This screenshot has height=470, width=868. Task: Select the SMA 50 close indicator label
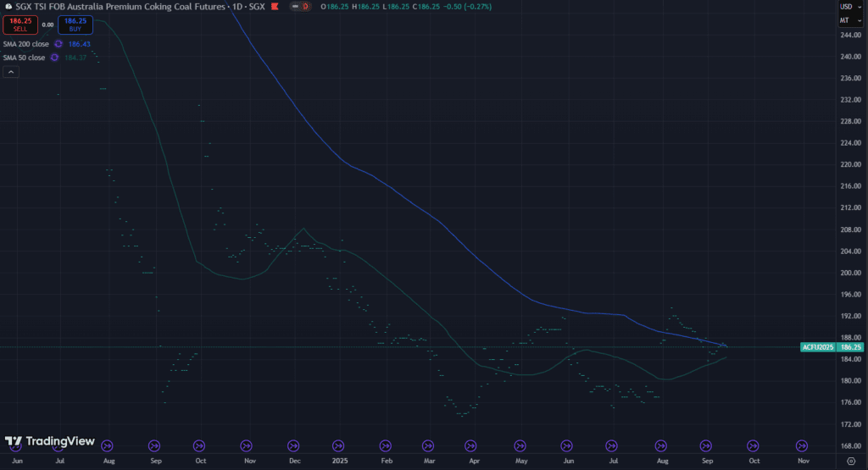24,58
